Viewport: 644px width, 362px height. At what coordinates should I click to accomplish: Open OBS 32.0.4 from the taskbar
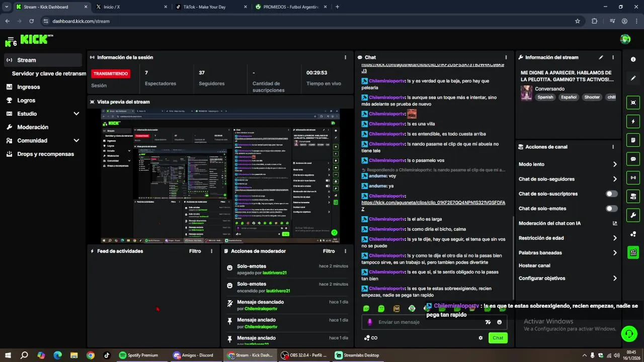tap(303, 355)
